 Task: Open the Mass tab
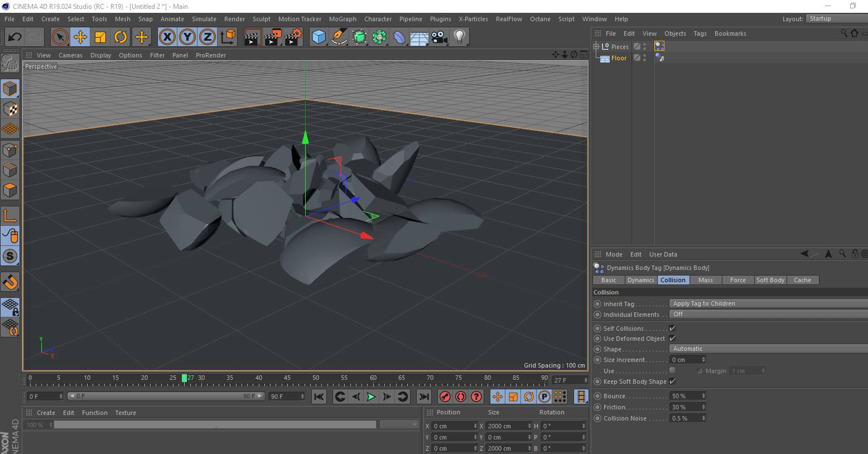tap(705, 280)
